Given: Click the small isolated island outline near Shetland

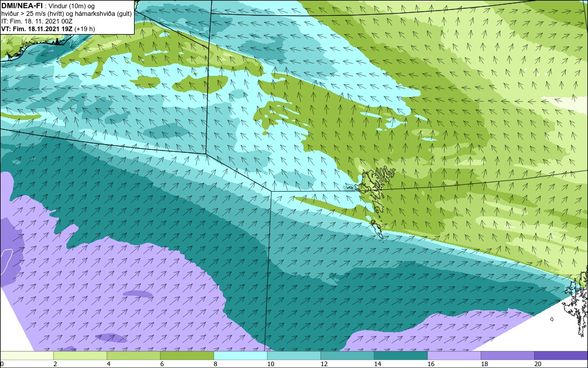Looking at the screenshot, I should click(552, 319).
